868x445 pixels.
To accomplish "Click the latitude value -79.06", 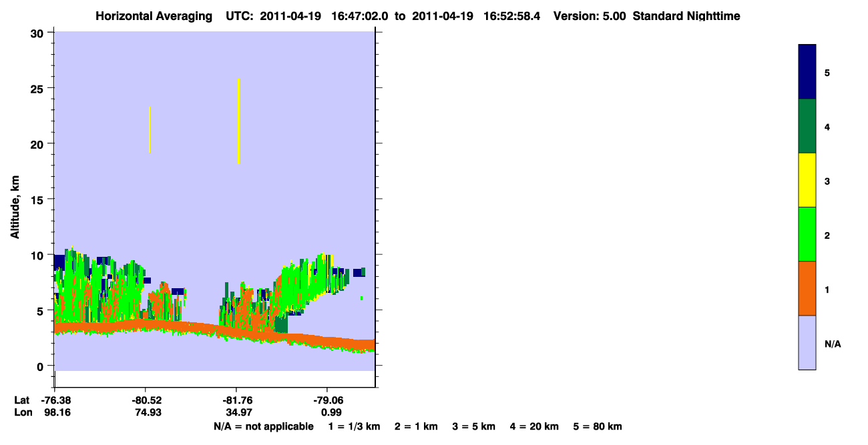I will pyautogui.click(x=327, y=400).
